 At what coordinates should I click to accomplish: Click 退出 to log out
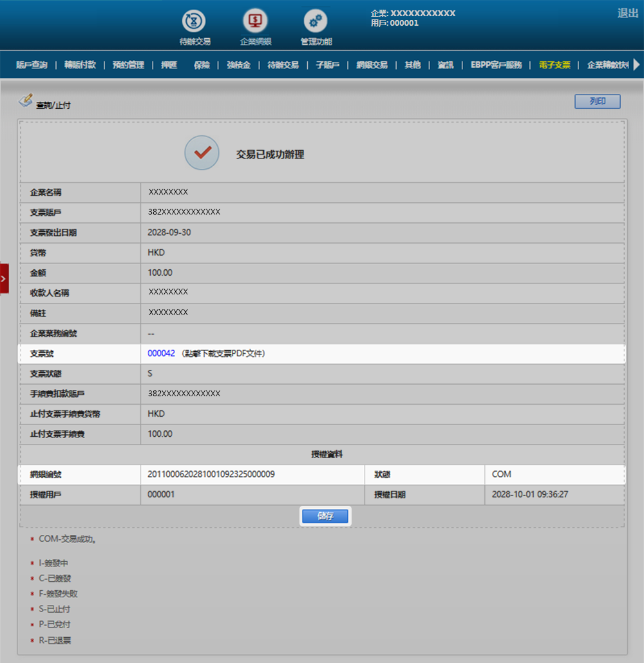[627, 14]
